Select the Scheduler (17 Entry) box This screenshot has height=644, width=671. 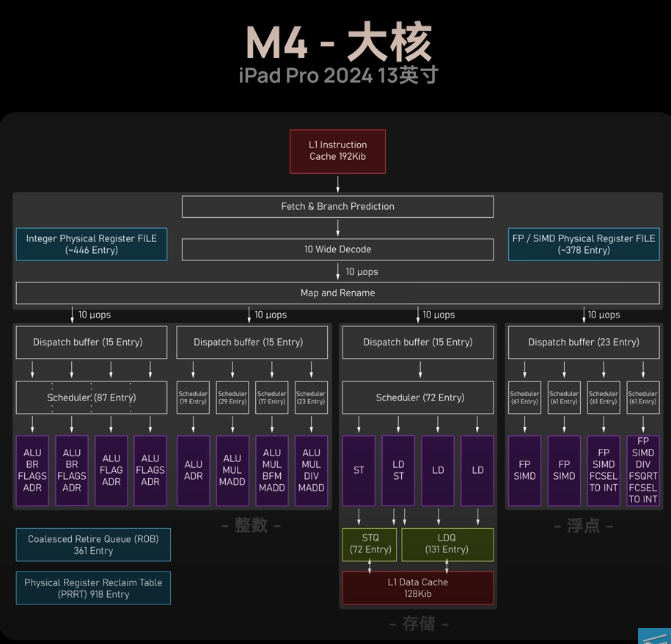point(272,398)
